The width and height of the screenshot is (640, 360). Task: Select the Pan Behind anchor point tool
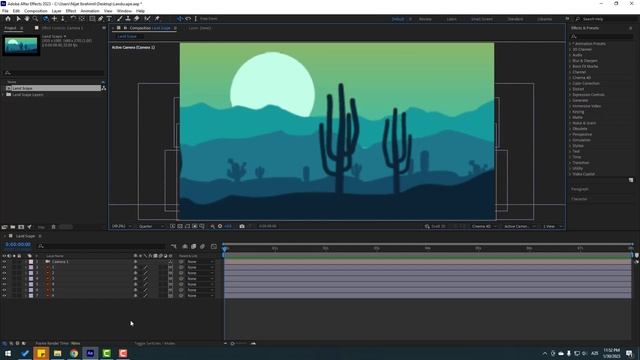tap(82, 19)
